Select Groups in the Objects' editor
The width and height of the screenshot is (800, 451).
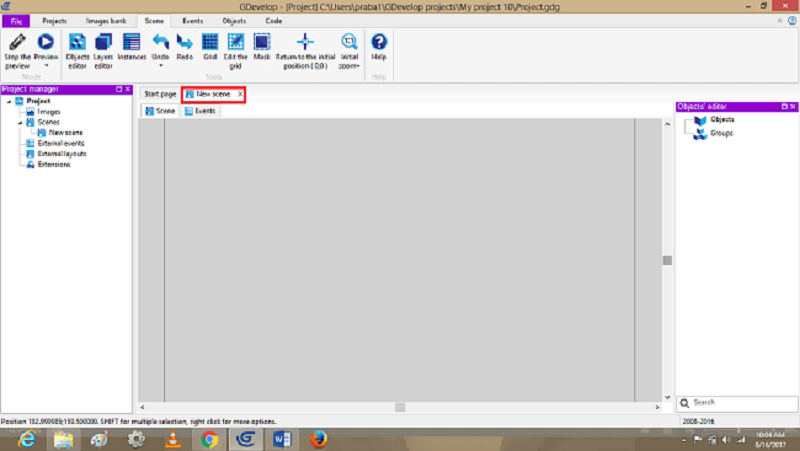[x=721, y=133]
